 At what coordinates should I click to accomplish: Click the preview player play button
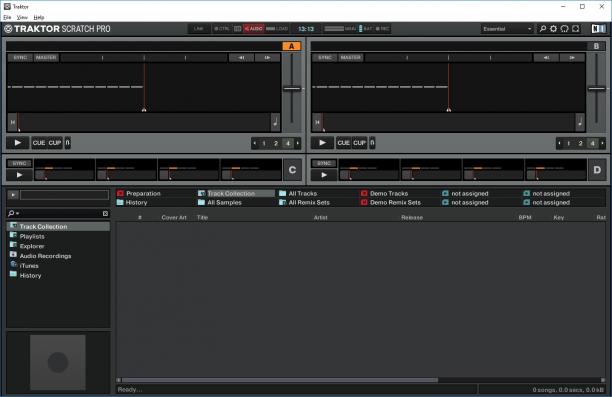(x=13, y=194)
